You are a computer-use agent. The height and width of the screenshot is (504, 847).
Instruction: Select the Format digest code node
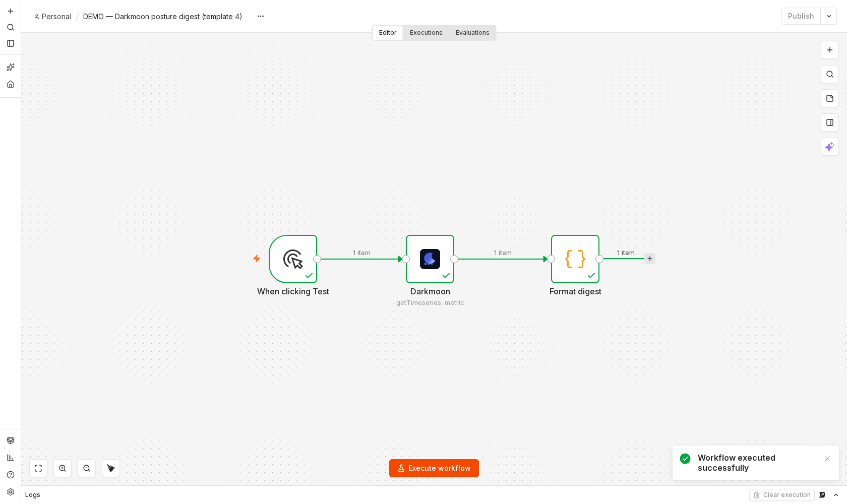[x=575, y=259]
